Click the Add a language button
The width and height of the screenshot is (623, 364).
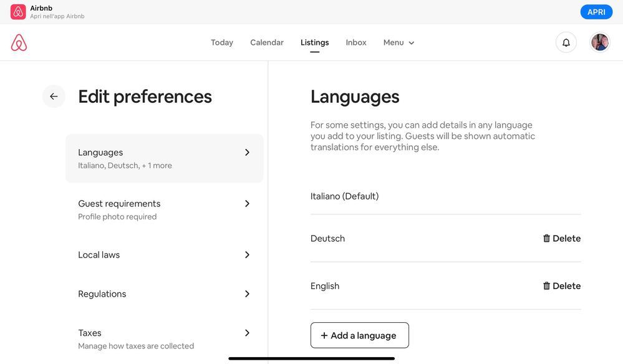[359, 335]
